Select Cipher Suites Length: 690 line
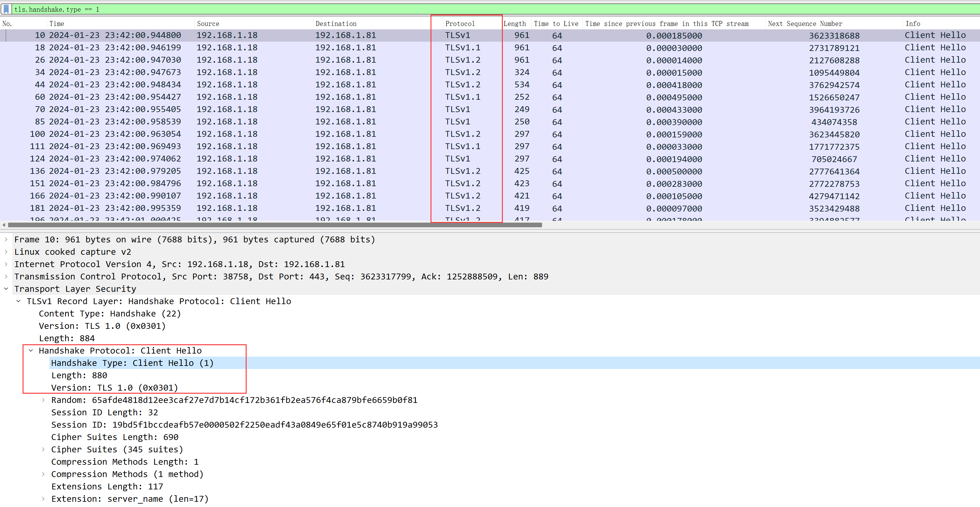The height and width of the screenshot is (507, 980). [x=115, y=437]
